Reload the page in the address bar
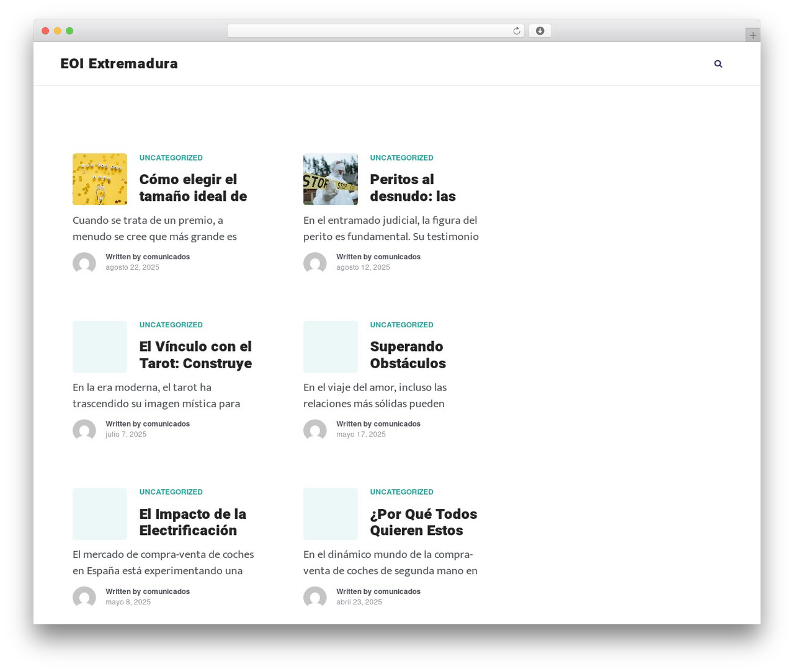This screenshot has width=794, height=672. (517, 31)
